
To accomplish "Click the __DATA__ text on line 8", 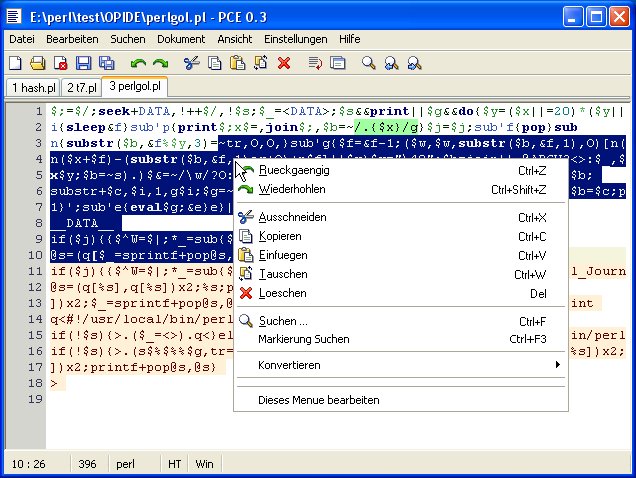I will pos(82,223).
